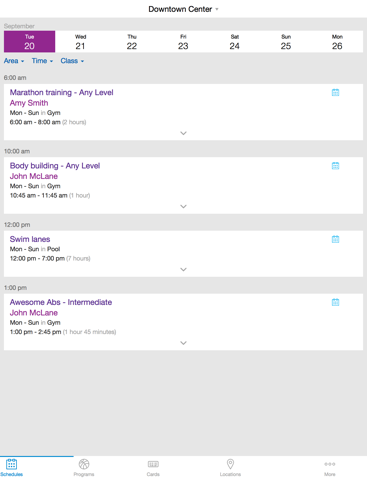
Task: Open the Class filter dropdown
Action: pos(72,61)
